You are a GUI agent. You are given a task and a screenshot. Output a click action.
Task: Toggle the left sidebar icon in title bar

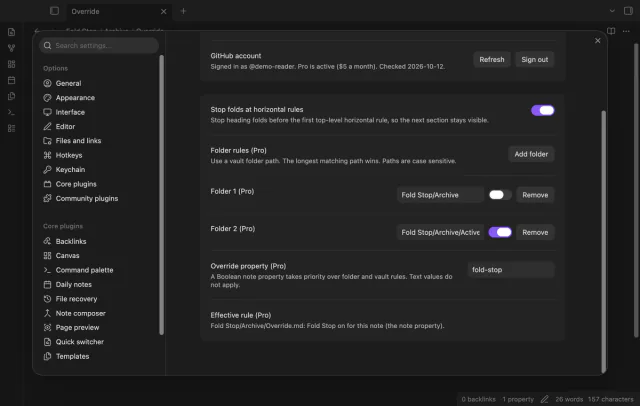54,11
